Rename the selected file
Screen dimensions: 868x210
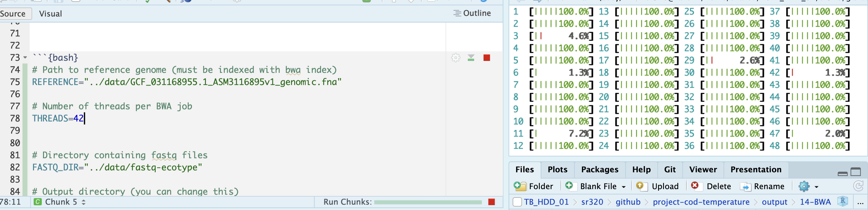coord(762,186)
